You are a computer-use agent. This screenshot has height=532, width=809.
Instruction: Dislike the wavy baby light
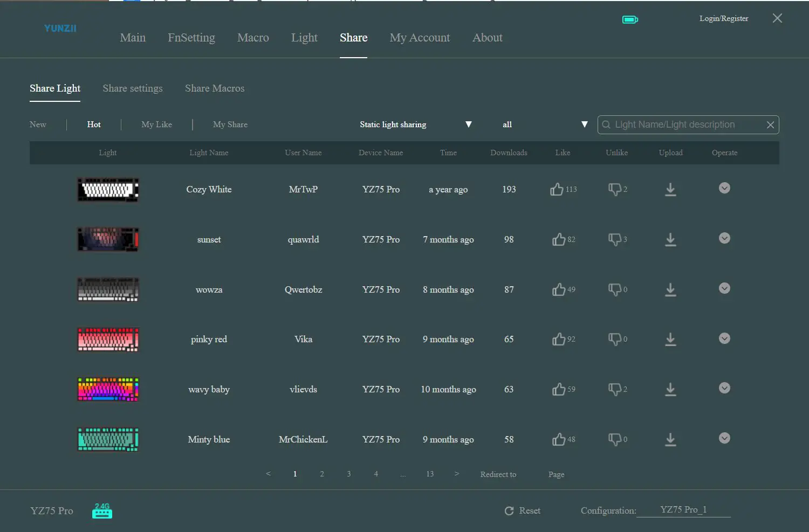[x=615, y=389]
